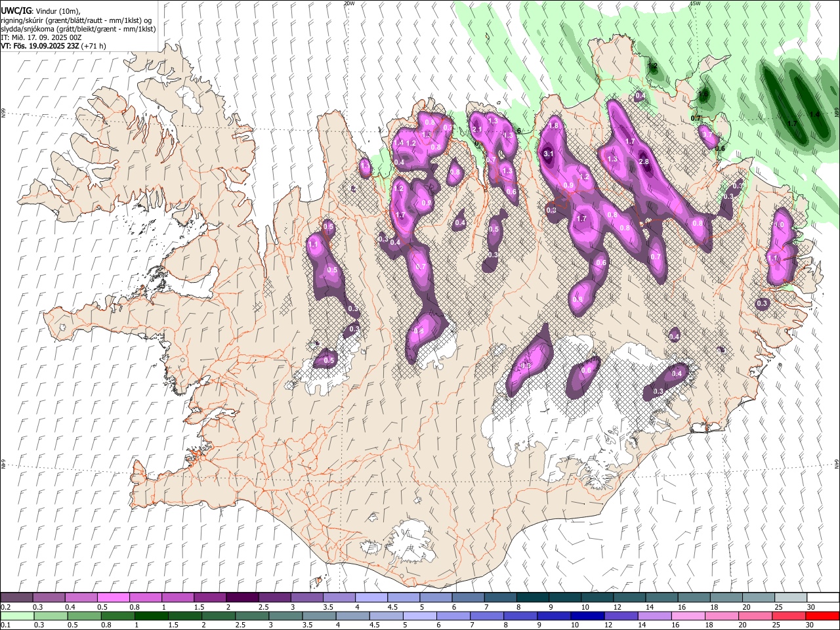This screenshot has width=840, height=630.
Task: Click the 3.1 snowfall value on the map
Action: pos(549,154)
